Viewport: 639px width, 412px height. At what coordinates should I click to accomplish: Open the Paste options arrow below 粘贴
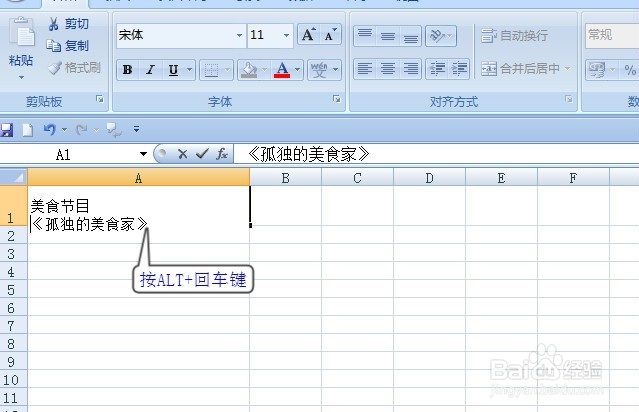pos(21,77)
